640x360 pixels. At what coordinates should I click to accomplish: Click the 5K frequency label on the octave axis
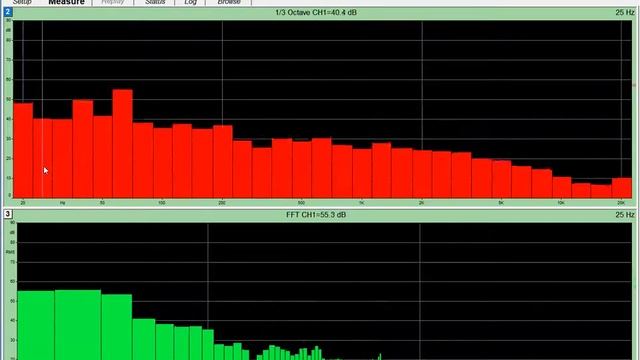[501, 203]
